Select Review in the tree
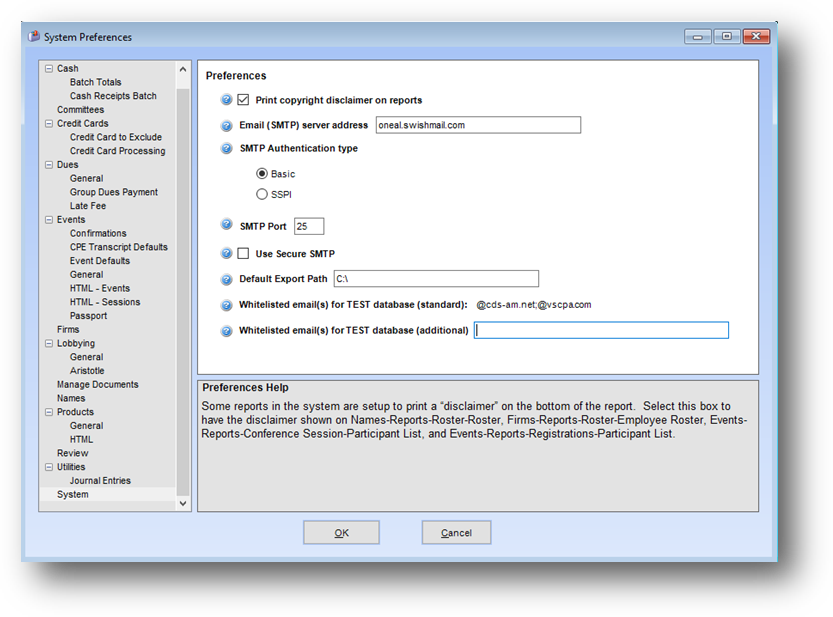Viewport: 833px width, 617px height. 73,453
